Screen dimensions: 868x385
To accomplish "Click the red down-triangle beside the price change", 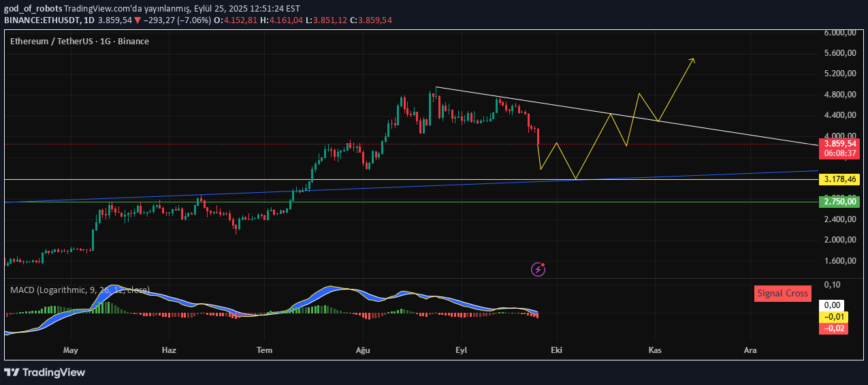I will click(x=138, y=20).
